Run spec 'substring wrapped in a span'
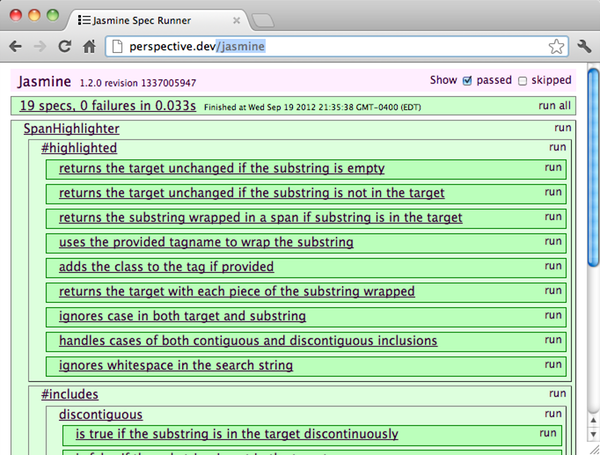 click(x=553, y=217)
